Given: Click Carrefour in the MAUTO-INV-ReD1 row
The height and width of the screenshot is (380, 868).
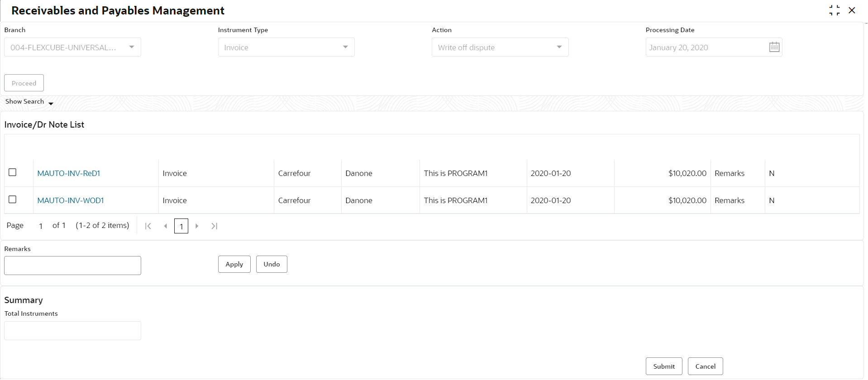Looking at the screenshot, I should 294,173.
